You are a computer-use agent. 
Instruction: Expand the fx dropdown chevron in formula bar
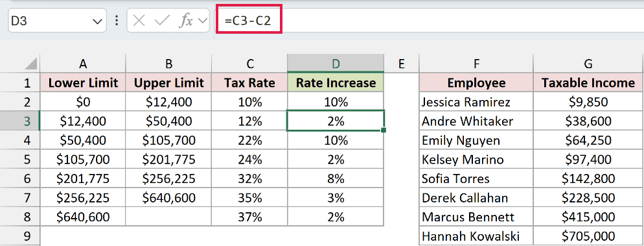pyautogui.click(x=203, y=21)
